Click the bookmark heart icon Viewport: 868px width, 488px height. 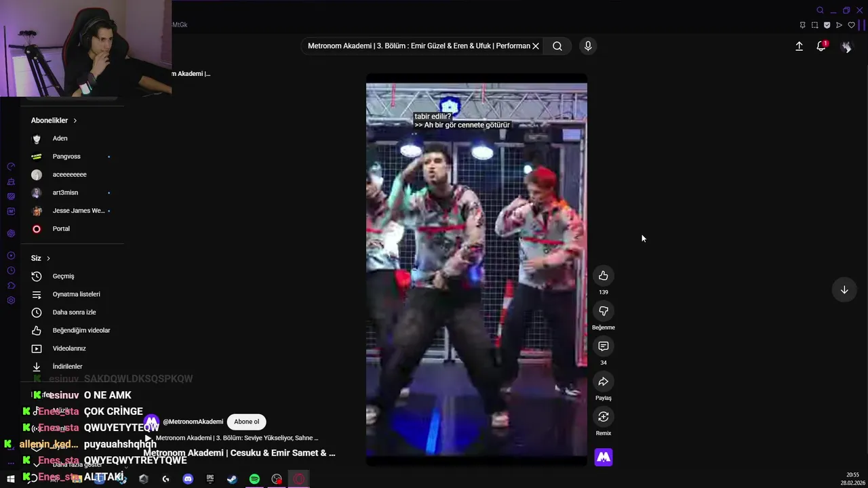(x=852, y=25)
